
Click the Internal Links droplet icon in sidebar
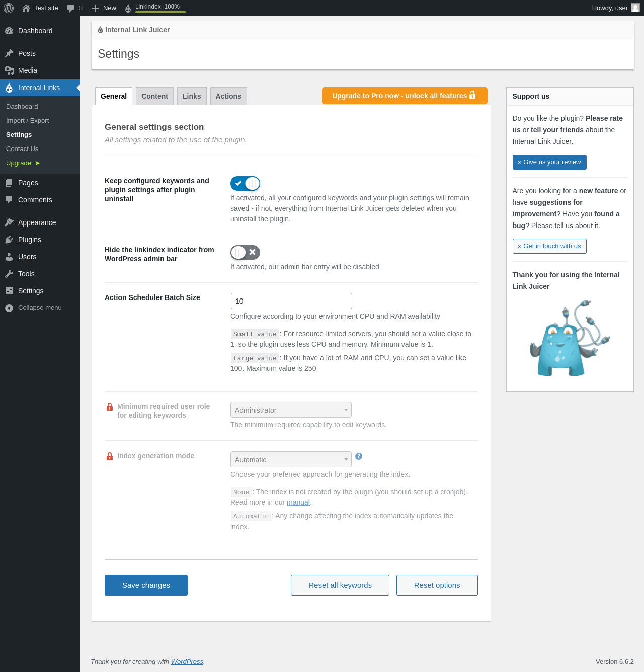(x=9, y=88)
